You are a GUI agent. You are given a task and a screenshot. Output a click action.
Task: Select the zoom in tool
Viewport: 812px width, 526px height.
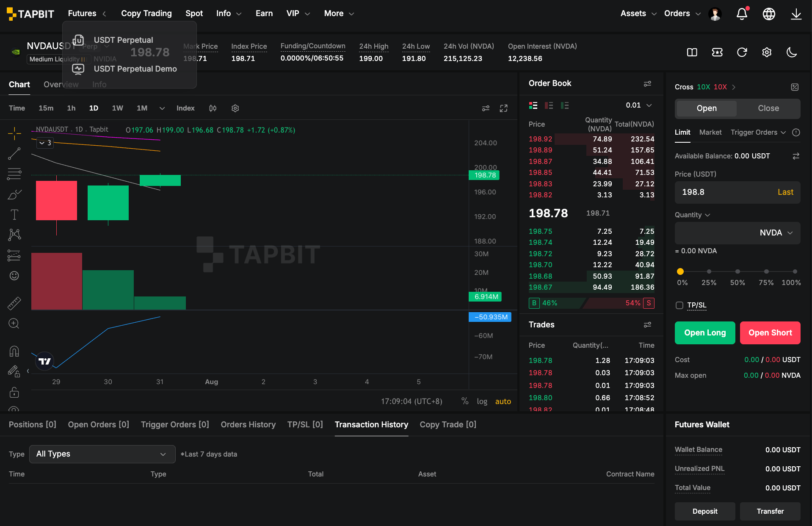[14, 324]
